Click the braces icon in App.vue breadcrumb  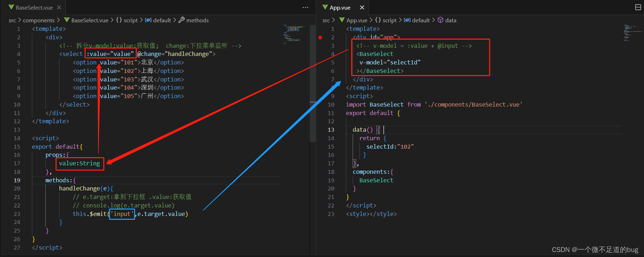pyautogui.click(x=378, y=20)
